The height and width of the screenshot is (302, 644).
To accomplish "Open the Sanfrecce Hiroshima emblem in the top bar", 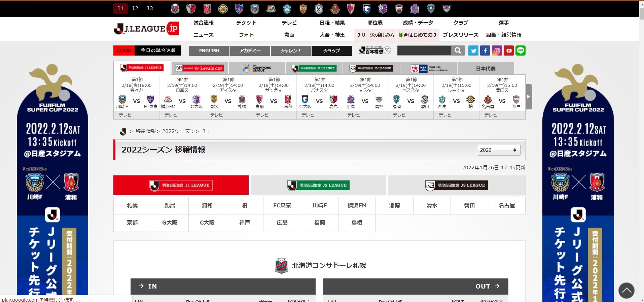I will 415,8.
